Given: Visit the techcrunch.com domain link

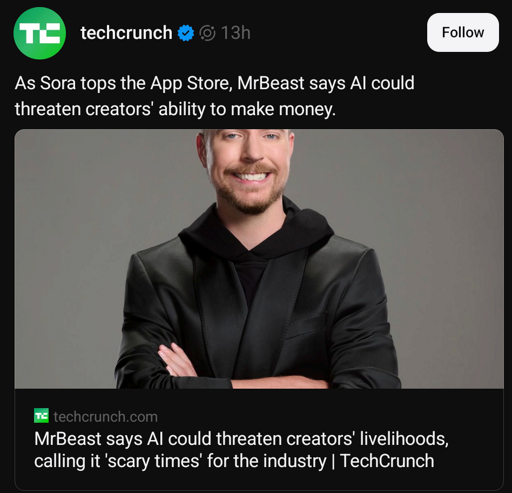Looking at the screenshot, I should click(x=105, y=417).
